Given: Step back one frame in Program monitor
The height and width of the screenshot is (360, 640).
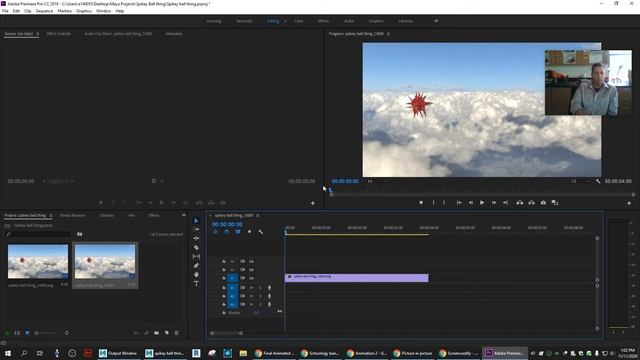Looking at the screenshot, I should click(471, 202).
